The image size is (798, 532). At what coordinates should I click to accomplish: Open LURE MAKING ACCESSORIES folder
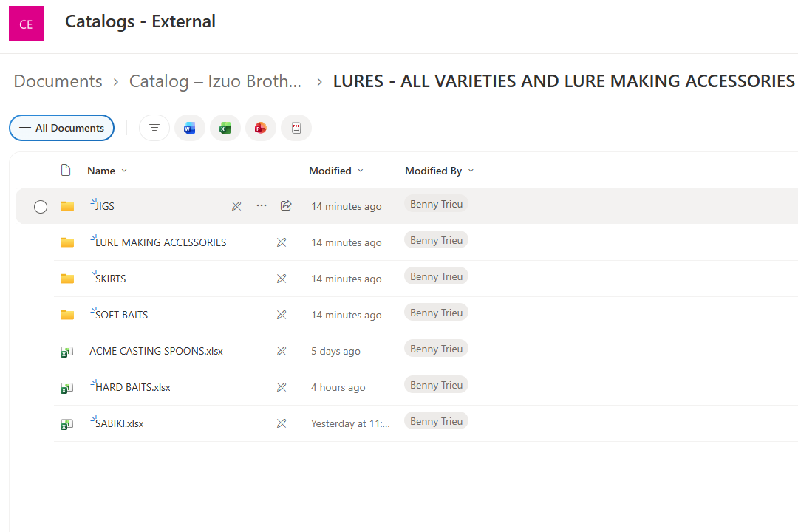pos(161,242)
